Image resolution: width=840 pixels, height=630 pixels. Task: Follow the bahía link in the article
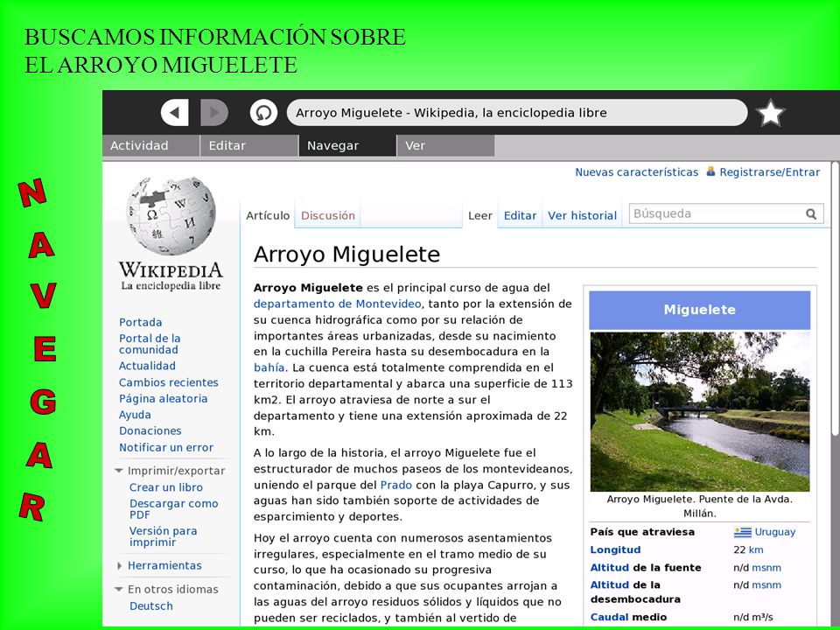pyautogui.click(x=269, y=367)
